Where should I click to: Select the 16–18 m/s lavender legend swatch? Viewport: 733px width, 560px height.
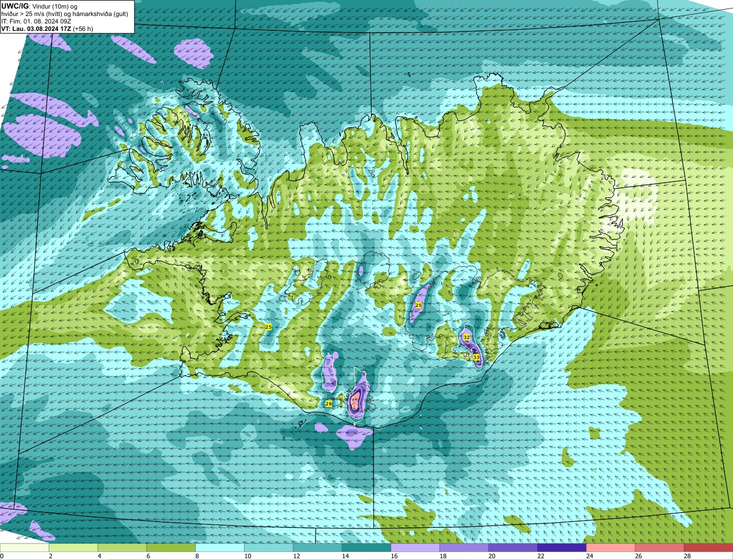coord(415,547)
